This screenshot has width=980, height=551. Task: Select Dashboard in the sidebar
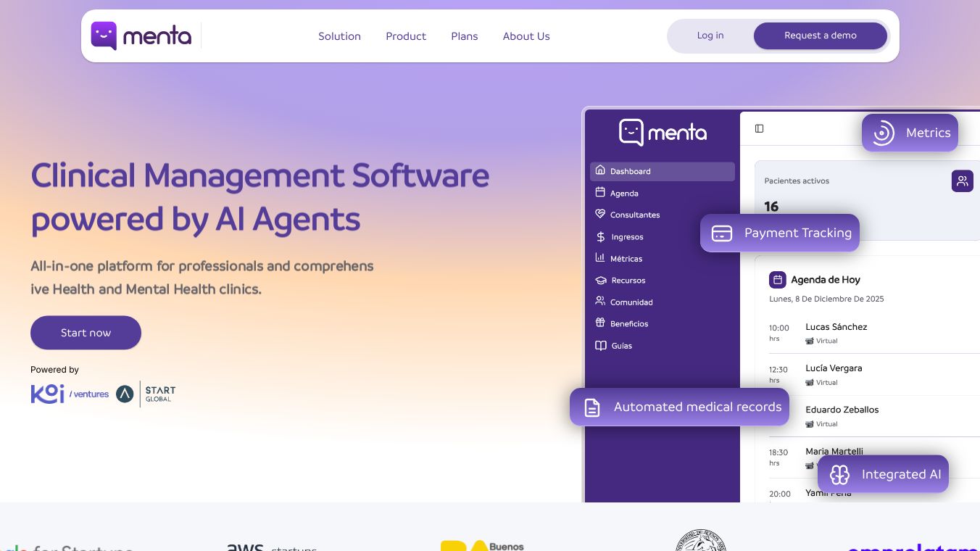663,171
